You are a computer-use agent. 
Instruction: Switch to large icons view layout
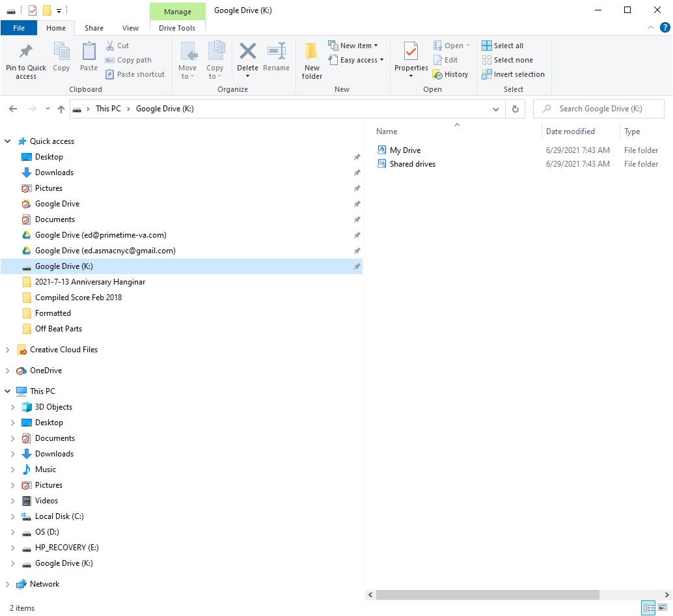coord(663,608)
